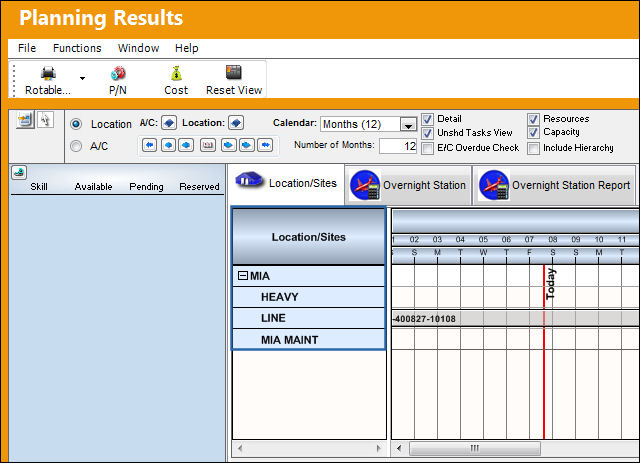Viewport: 640px width, 463px height.
Task: Switch to the Overnight Station tab
Action: click(x=408, y=185)
